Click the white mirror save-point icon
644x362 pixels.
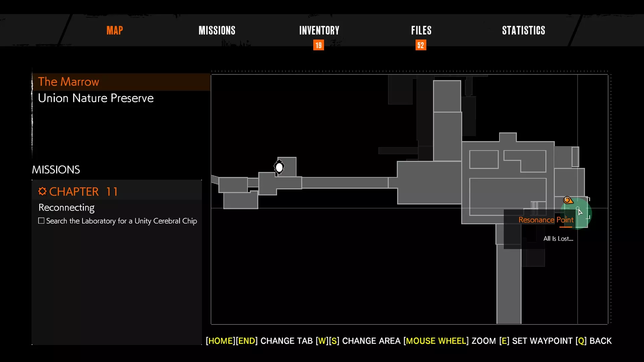coord(279,167)
